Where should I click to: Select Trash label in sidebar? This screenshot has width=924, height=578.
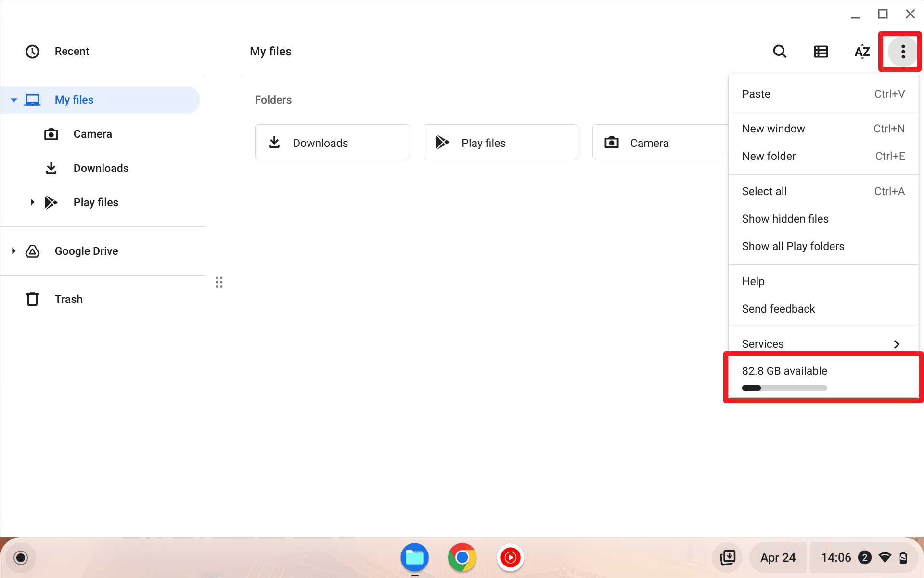(69, 299)
